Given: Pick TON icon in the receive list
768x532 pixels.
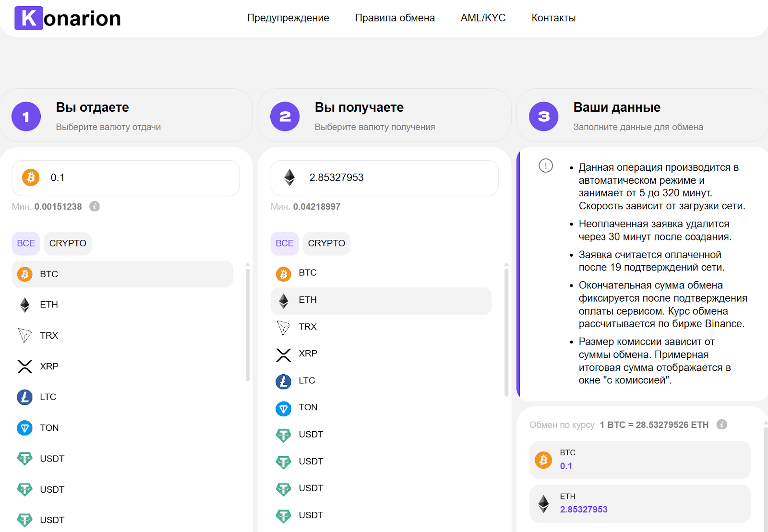Looking at the screenshot, I should tap(283, 408).
